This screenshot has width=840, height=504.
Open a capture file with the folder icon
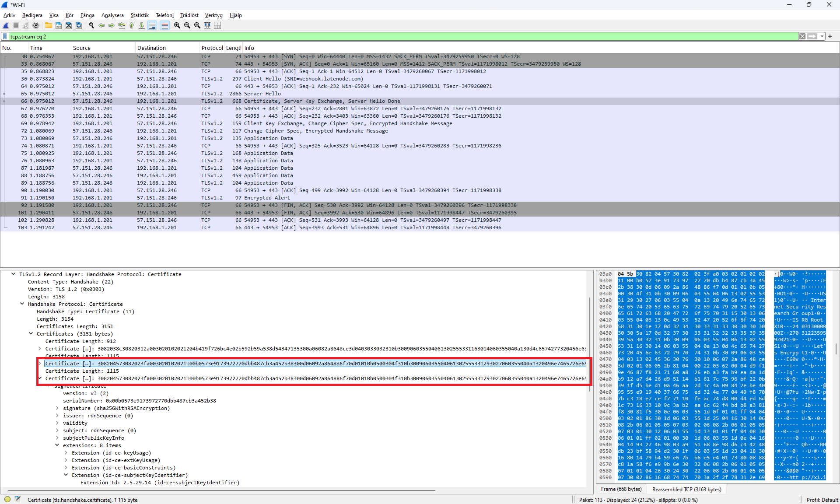tap(48, 25)
